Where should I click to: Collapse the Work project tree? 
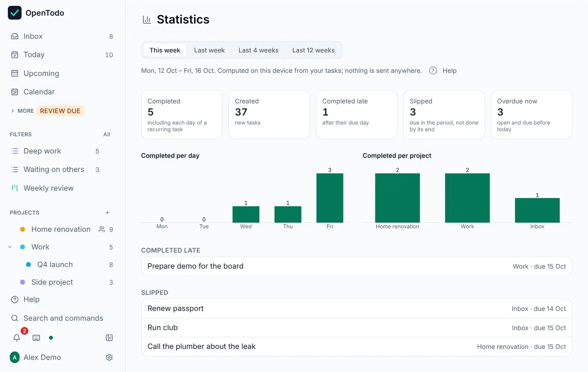click(10, 247)
